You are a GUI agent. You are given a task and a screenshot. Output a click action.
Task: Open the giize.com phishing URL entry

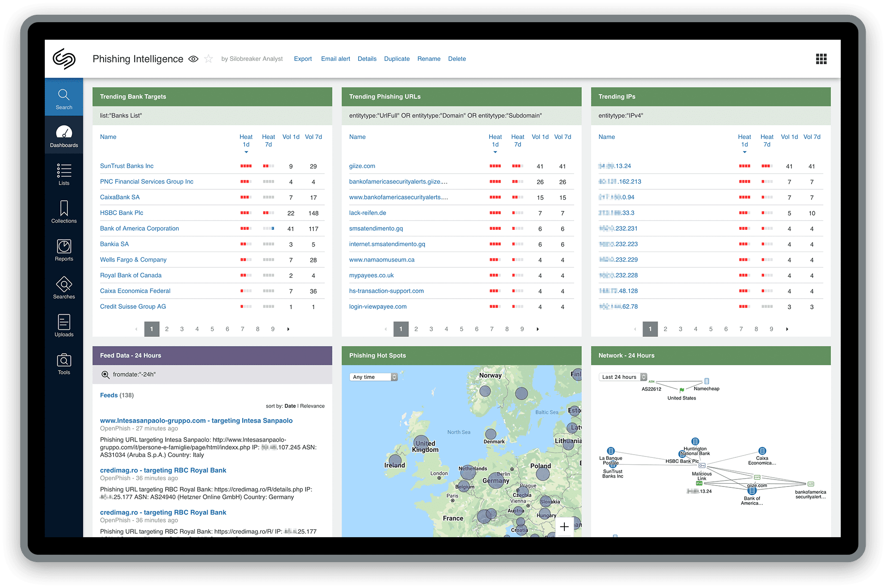(x=362, y=166)
